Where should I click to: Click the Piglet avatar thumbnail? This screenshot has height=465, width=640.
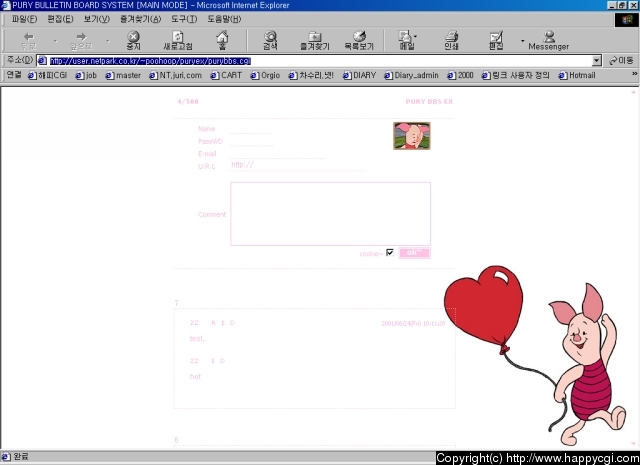click(x=411, y=136)
